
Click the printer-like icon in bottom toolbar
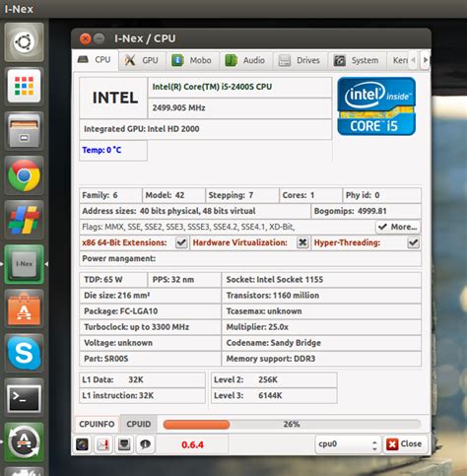(124, 444)
